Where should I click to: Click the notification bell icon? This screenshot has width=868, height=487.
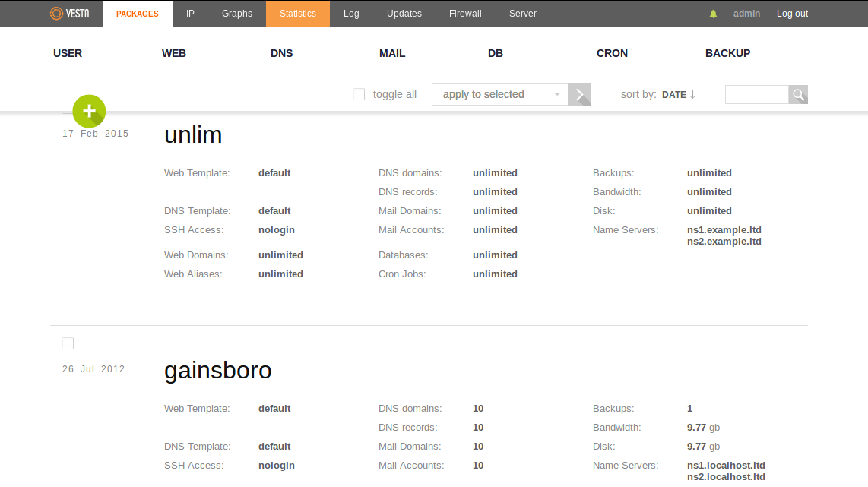tap(713, 14)
